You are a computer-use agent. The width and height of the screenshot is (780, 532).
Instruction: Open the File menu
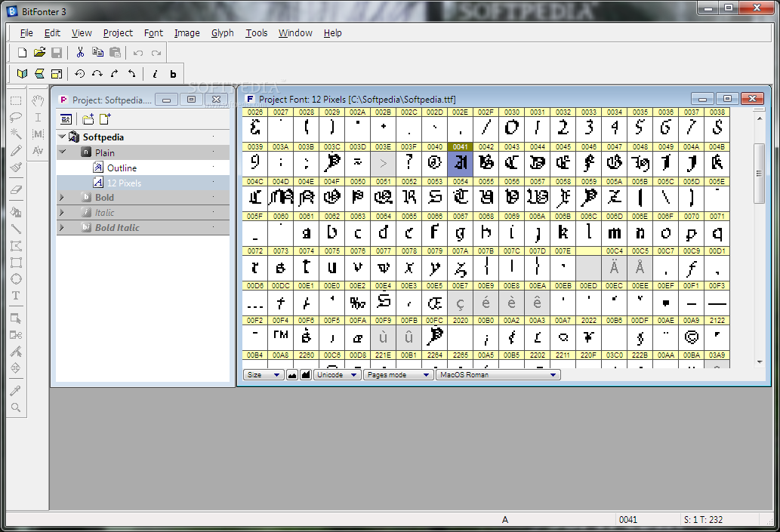tap(26, 32)
